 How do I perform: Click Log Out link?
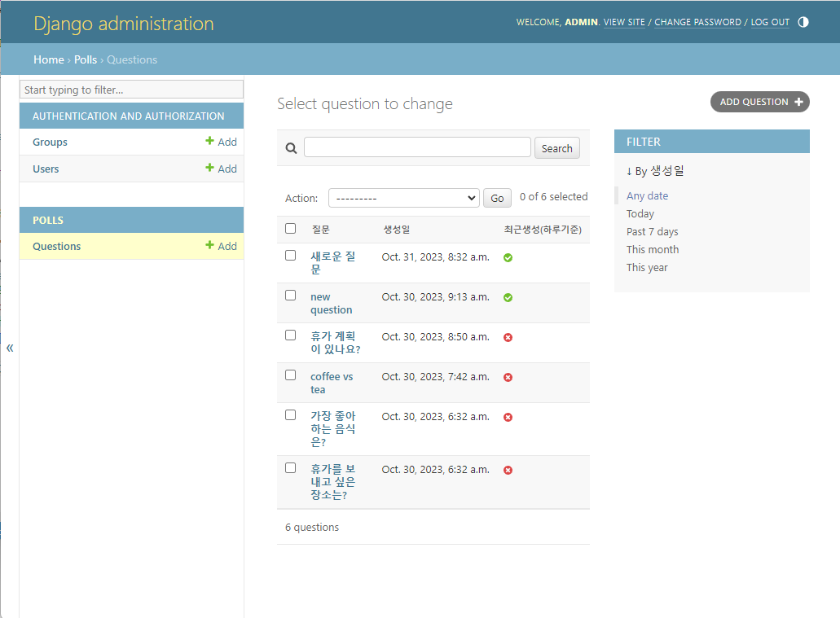pos(770,22)
